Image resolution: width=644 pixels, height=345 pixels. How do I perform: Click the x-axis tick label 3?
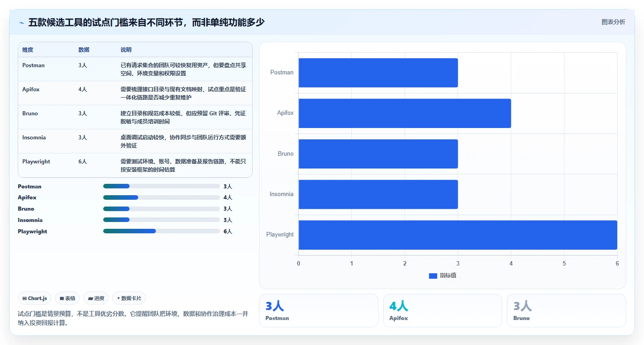(x=458, y=264)
